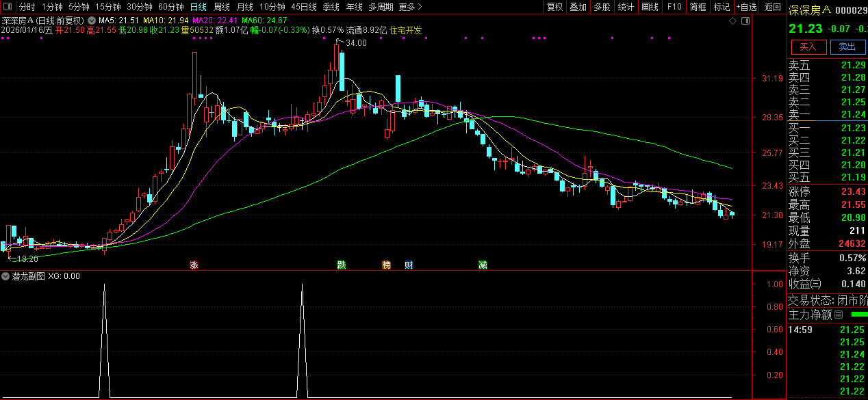Click the 跌 event marker below the chart
868x400 pixels.
click(x=341, y=265)
